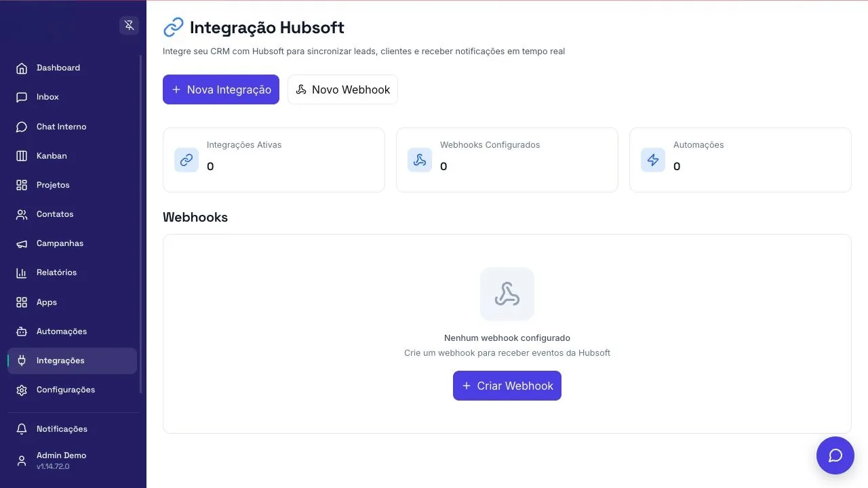
Task: Click the Automações lightning bolt card icon
Action: (653, 160)
